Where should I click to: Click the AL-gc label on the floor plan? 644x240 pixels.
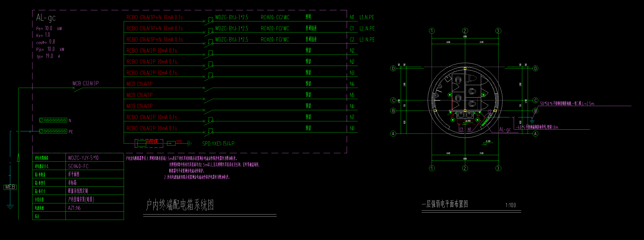505,130
